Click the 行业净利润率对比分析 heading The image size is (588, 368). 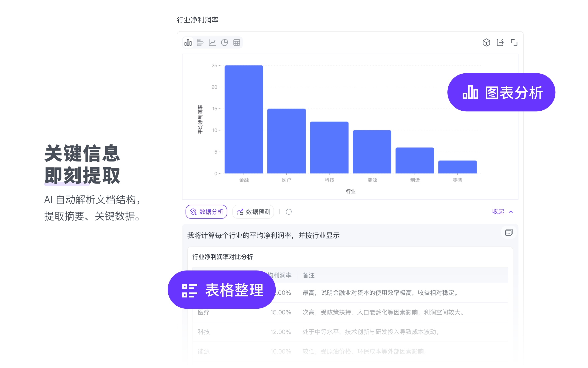[x=223, y=257]
